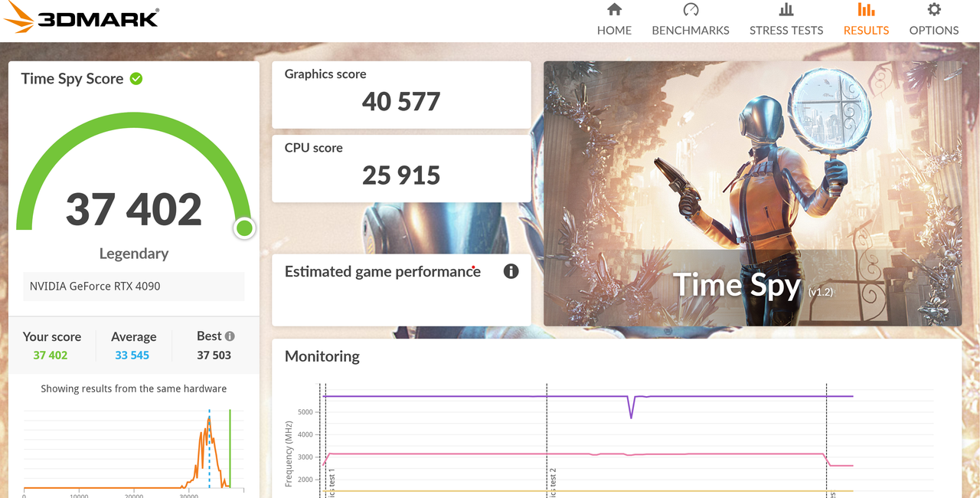Open the OPTIONS tab
Image resolution: width=980 pixels, height=498 pixels.
click(x=934, y=20)
